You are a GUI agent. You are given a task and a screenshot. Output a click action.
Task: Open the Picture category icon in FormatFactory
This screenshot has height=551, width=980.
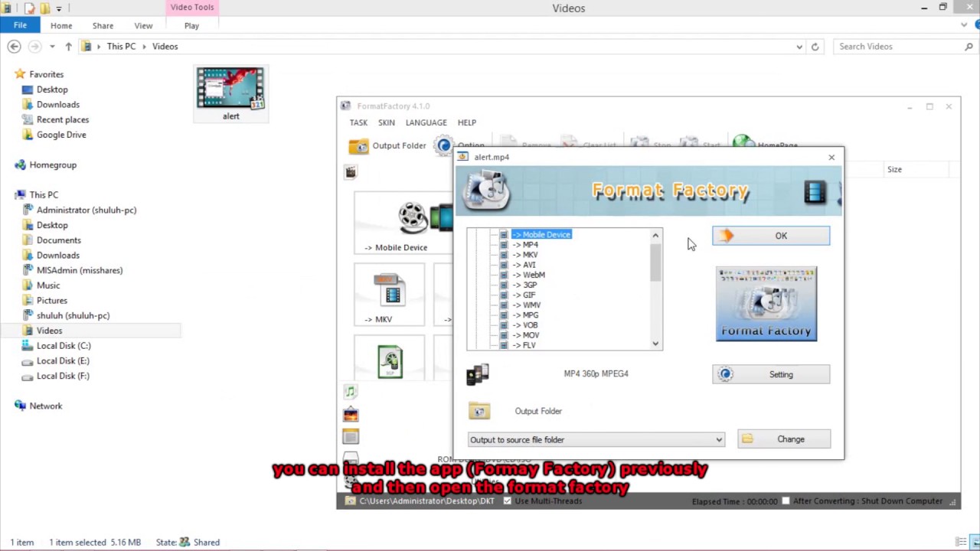[351, 414]
